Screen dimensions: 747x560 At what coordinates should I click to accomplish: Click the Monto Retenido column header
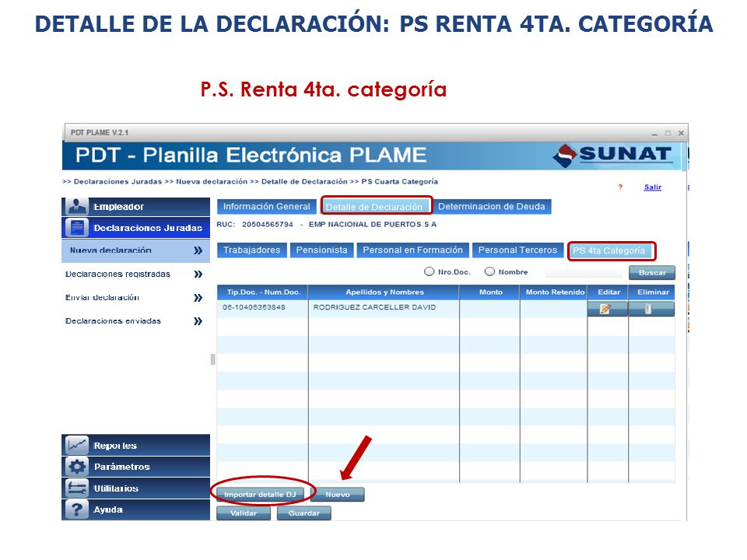pyautogui.click(x=555, y=292)
